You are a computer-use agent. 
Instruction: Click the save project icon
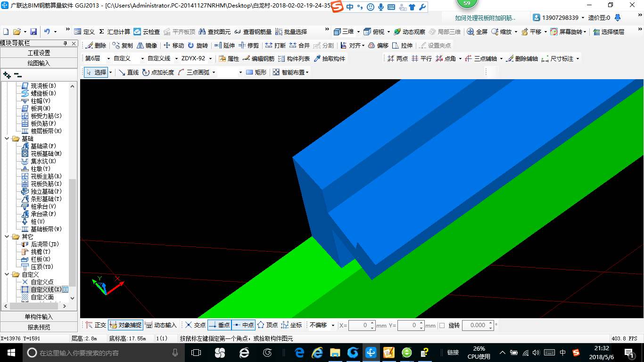(33, 32)
